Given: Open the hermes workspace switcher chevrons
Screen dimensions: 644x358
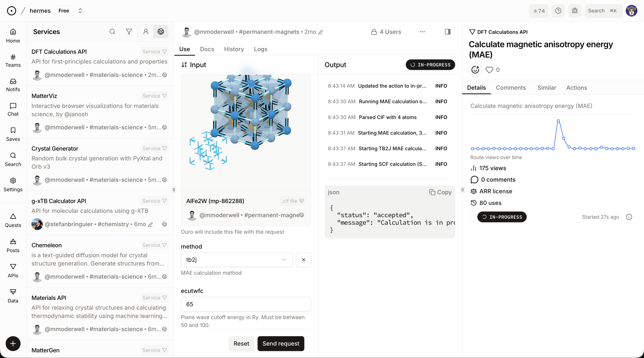Looking at the screenshot, I should pyautogui.click(x=80, y=11).
